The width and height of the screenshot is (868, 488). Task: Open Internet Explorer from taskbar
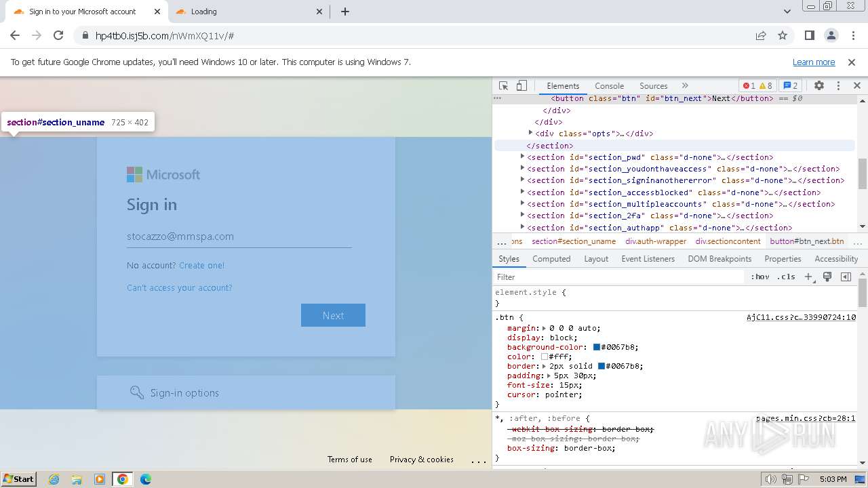click(x=54, y=479)
